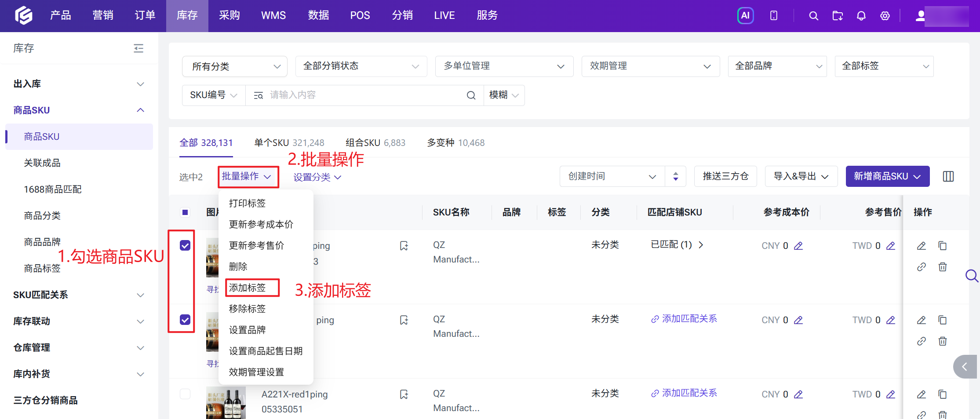This screenshot has height=419, width=980.
Task: Open the AI assistant icon
Action: tap(745, 16)
